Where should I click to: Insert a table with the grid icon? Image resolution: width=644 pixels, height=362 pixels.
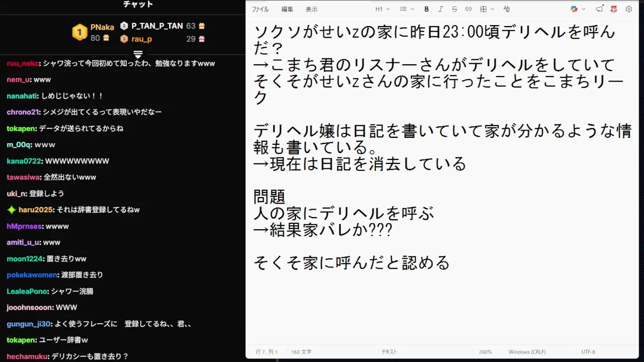(484, 9)
